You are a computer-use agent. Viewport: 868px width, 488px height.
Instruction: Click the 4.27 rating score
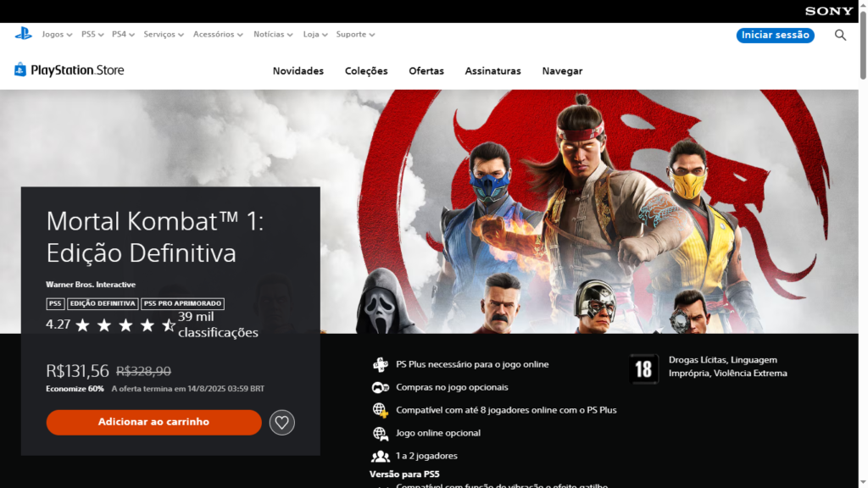coord(58,324)
